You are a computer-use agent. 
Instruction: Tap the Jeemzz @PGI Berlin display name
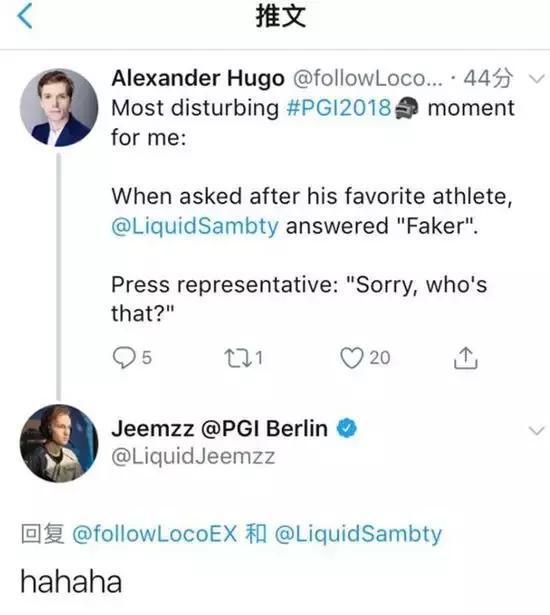[x=219, y=428]
